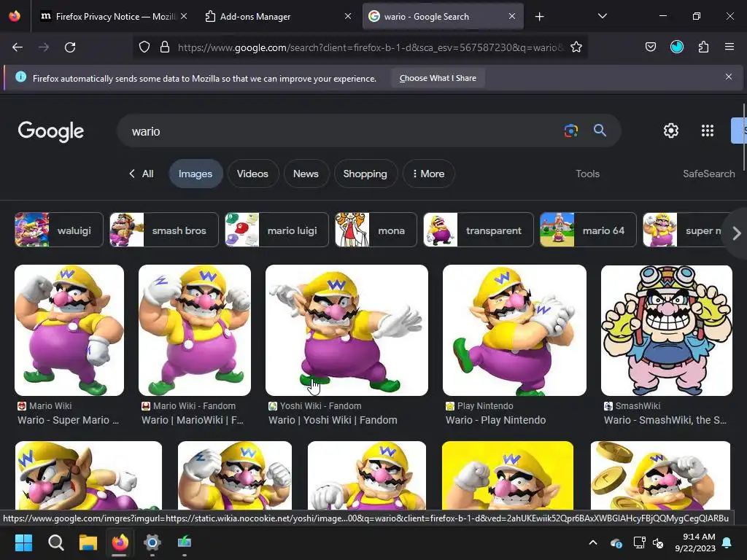The height and width of the screenshot is (560, 747).
Task: Search by image with Google Lens icon
Action: 570,131
